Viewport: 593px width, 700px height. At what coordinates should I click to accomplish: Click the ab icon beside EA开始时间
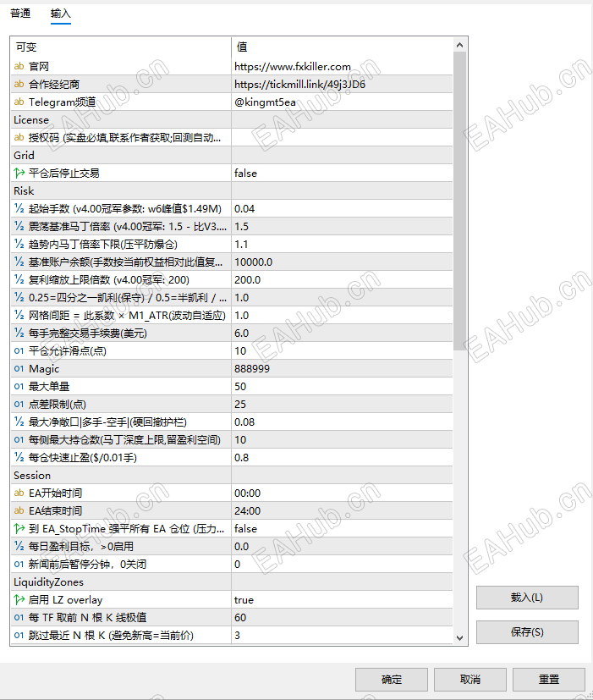click(x=19, y=493)
